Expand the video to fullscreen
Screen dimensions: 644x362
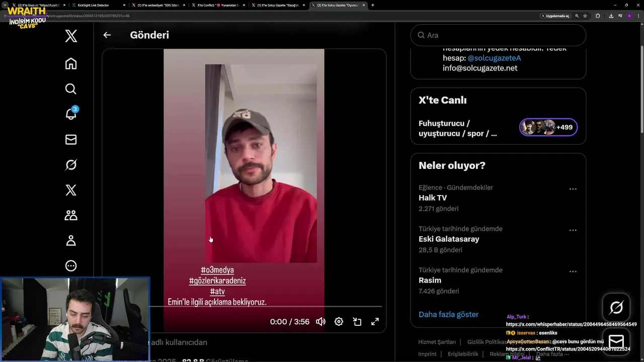click(375, 322)
